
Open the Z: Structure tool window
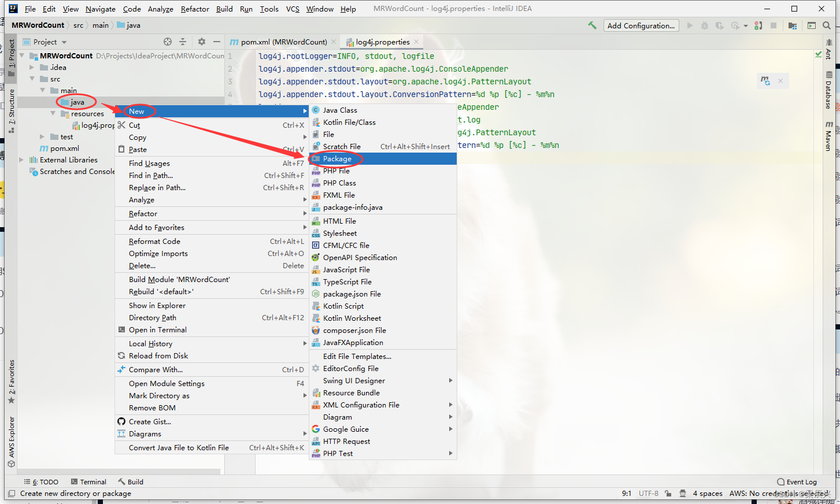(11, 111)
